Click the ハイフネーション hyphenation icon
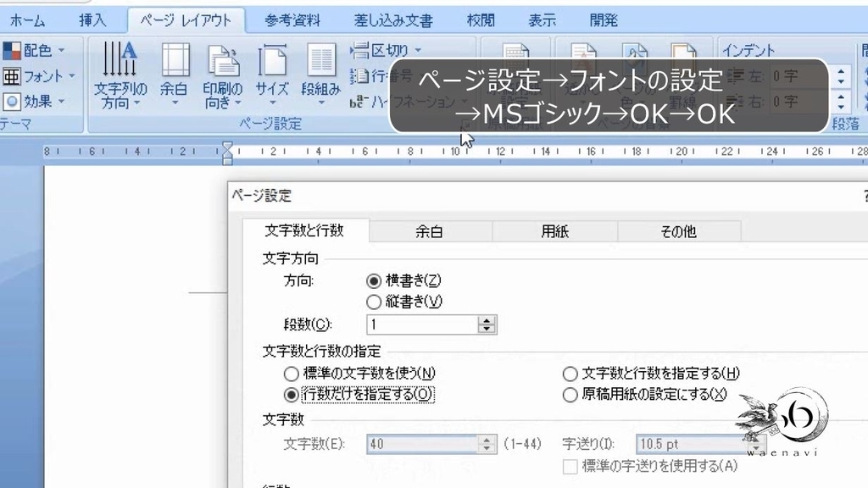Viewport: 868px width, 488px height. tap(359, 102)
